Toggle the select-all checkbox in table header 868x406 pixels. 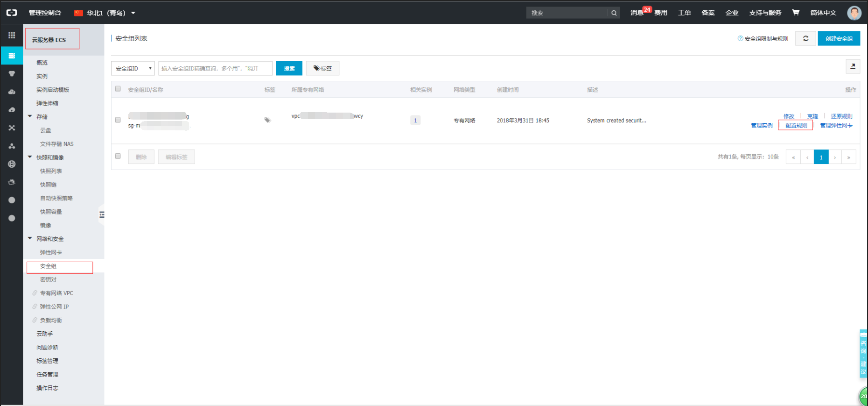point(118,89)
